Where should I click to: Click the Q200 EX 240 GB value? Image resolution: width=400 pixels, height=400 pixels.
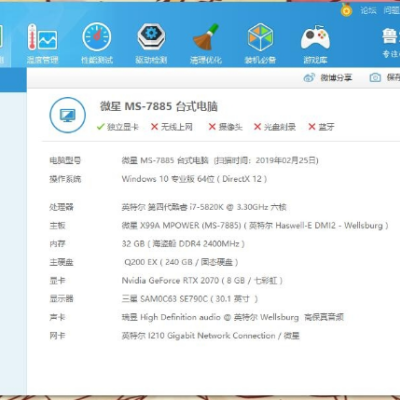click(181, 262)
